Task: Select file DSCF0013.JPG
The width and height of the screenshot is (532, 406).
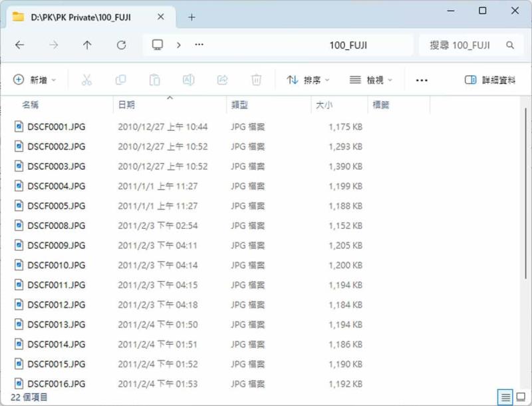Action: pos(57,325)
